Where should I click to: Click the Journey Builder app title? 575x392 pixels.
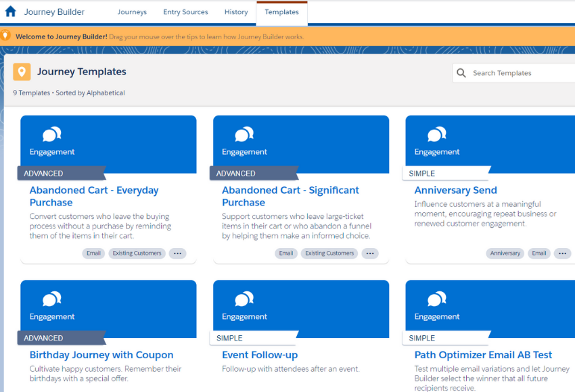point(54,12)
